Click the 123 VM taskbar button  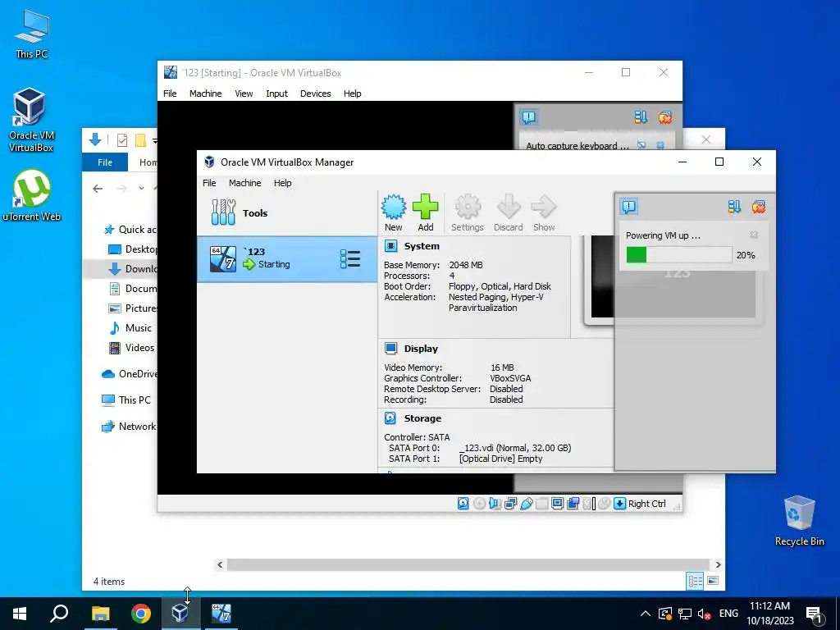(221, 614)
